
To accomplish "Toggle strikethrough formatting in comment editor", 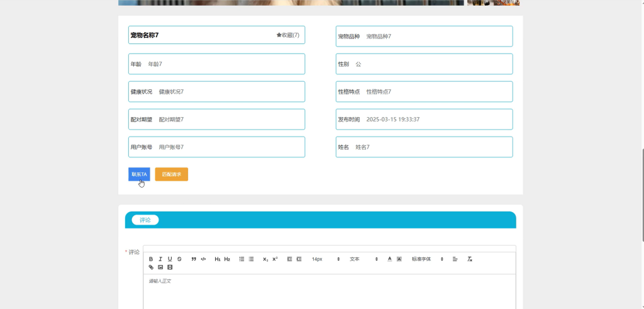I will (179, 259).
